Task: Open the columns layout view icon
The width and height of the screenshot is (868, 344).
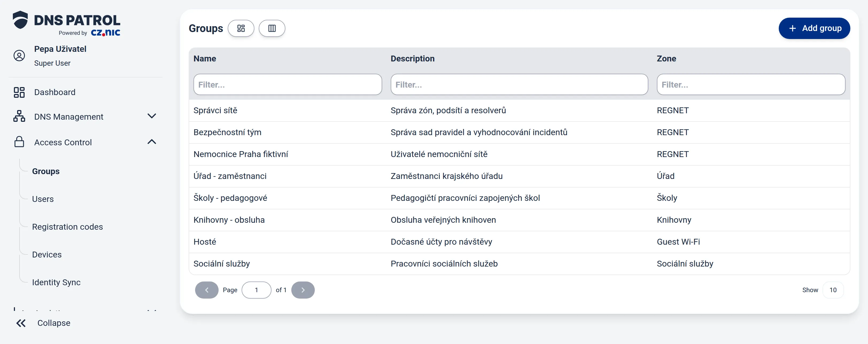Action: (272, 28)
